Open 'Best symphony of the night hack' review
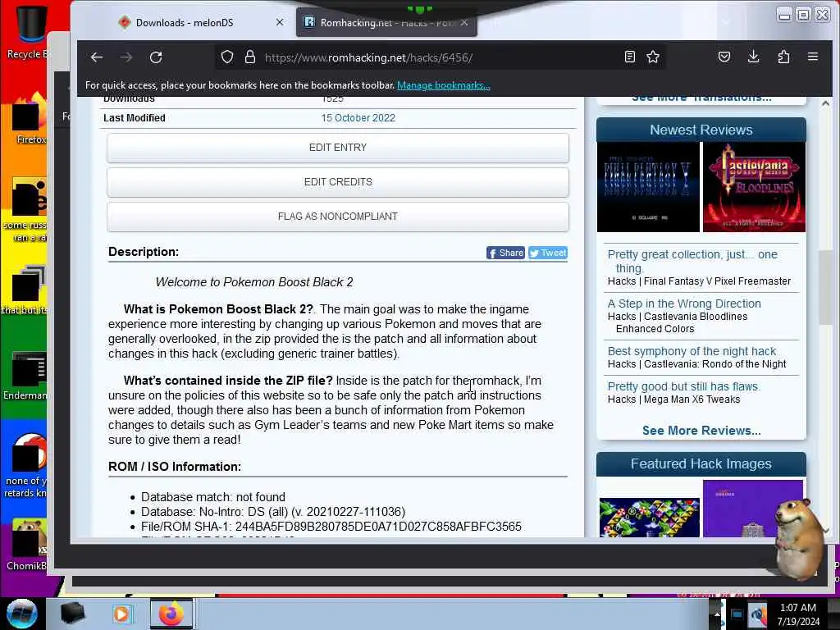This screenshot has width=840, height=630. (692, 351)
